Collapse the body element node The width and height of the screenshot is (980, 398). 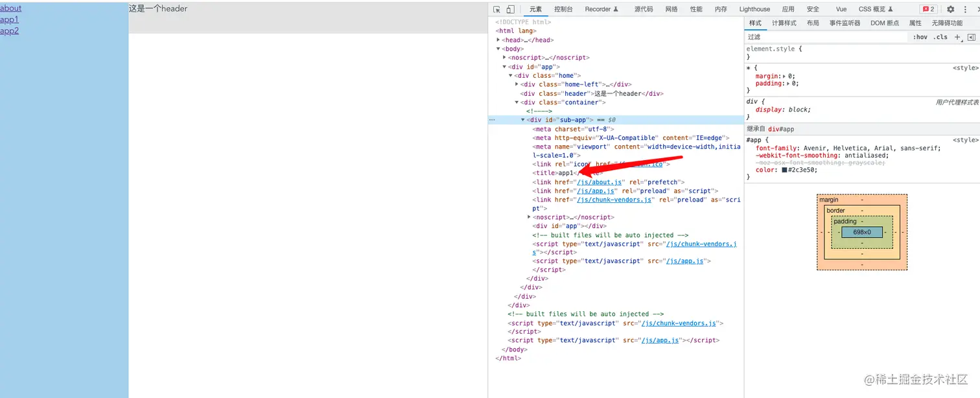[x=498, y=49]
